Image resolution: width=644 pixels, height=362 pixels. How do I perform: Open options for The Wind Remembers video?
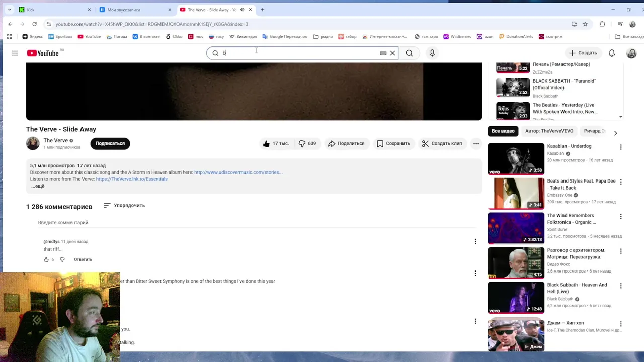[621, 216]
